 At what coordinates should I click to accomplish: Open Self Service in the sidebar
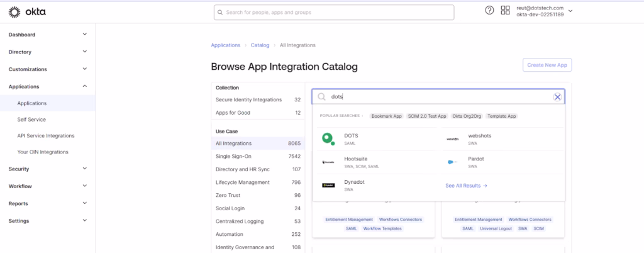point(31,120)
